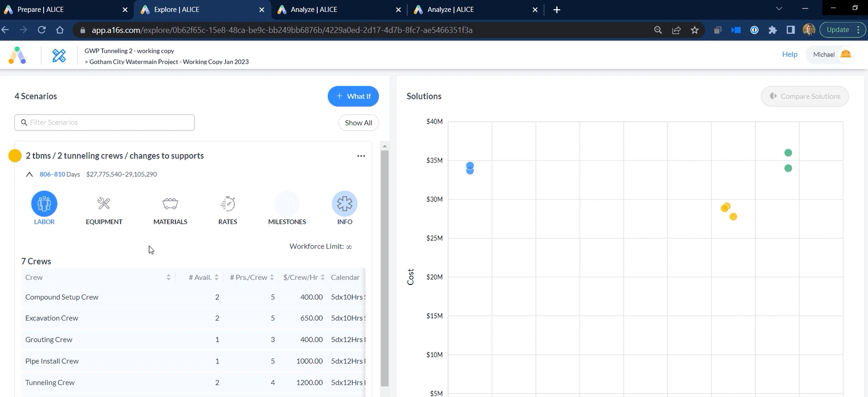Open the Rates panel icon
This screenshot has height=397, width=868.
tap(228, 204)
